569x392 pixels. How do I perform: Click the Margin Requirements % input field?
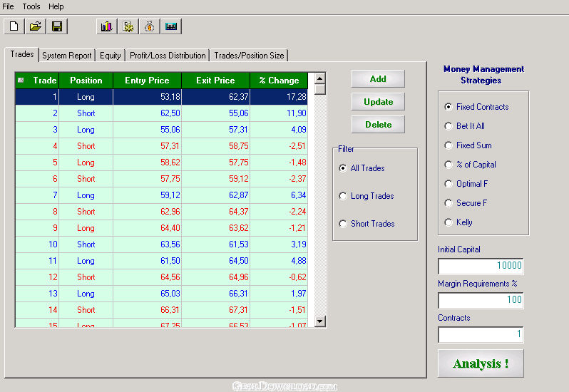click(481, 300)
